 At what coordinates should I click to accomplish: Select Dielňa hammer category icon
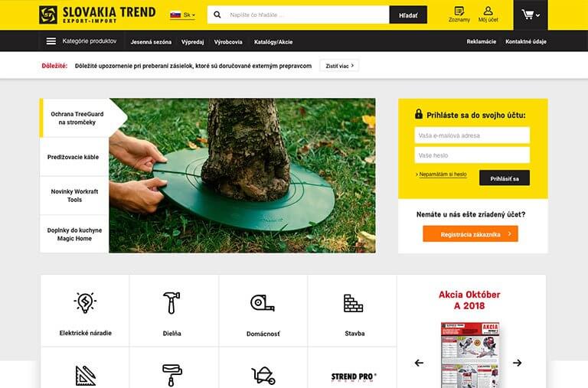click(171, 302)
